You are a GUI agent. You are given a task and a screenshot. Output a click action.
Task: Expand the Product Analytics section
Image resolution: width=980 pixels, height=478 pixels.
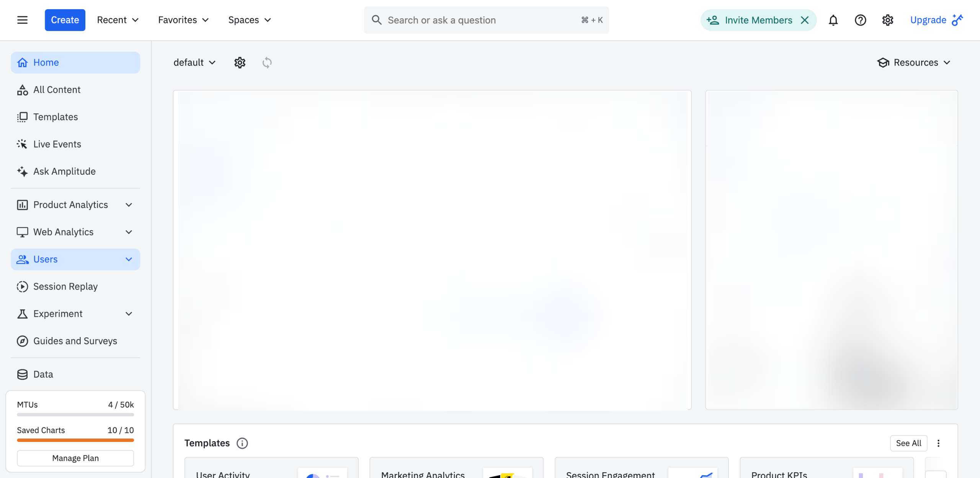[x=129, y=205]
